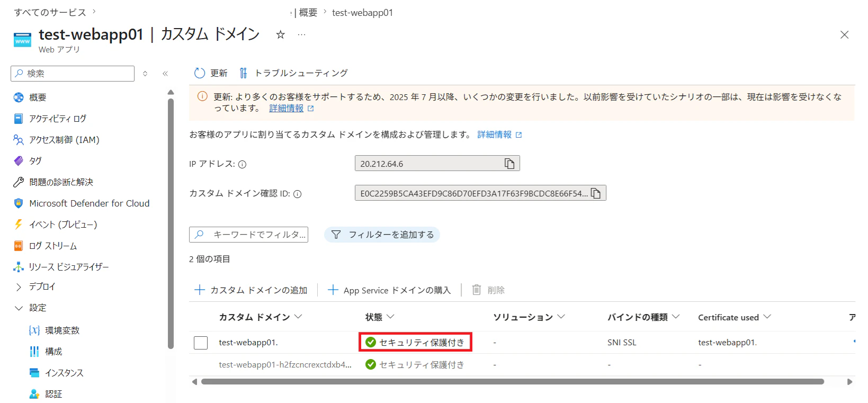This screenshot has width=868, height=403.
Task: Click the info icon next to IP アドレス
Action: (x=243, y=164)
